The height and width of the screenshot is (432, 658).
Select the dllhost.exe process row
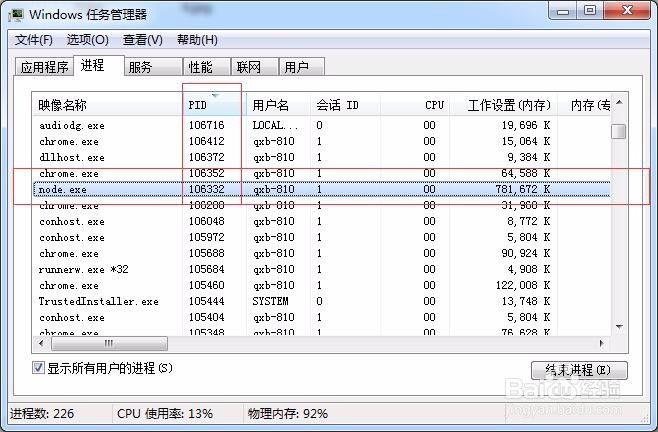point(321,157)
